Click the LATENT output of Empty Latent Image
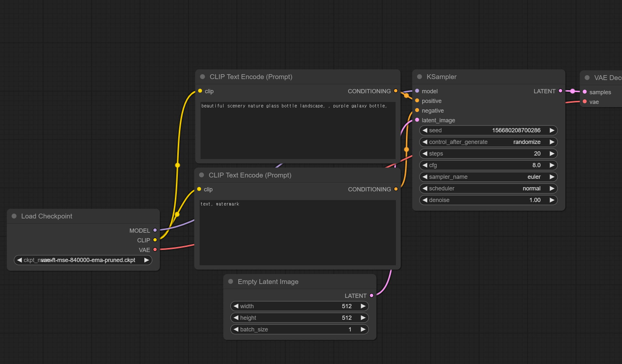Viewport: 622px width, 364px height. [371, 296]
